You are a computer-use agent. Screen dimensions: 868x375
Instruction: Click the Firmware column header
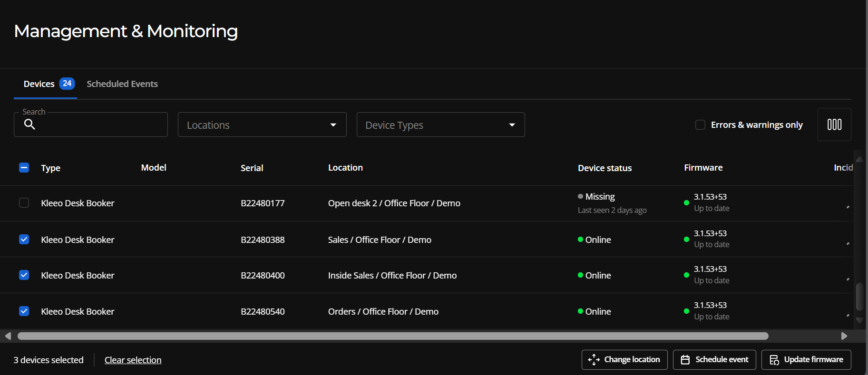tap(703, 167)
